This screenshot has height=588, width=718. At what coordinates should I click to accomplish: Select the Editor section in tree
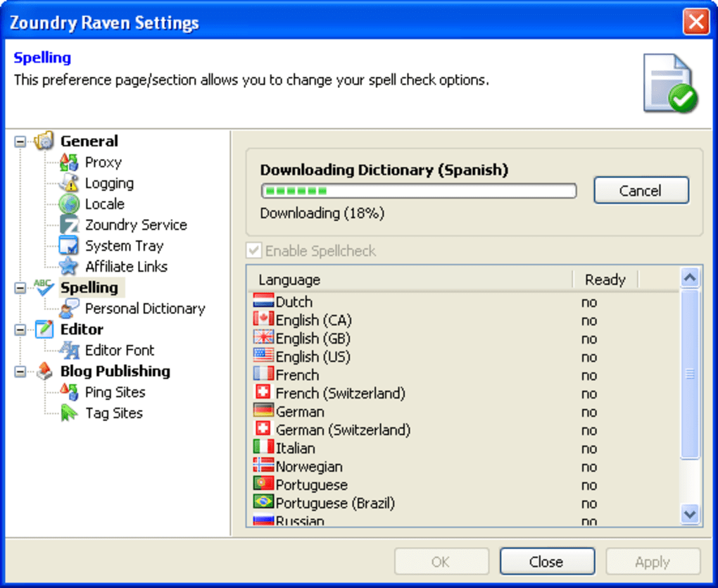pos(82,330)
